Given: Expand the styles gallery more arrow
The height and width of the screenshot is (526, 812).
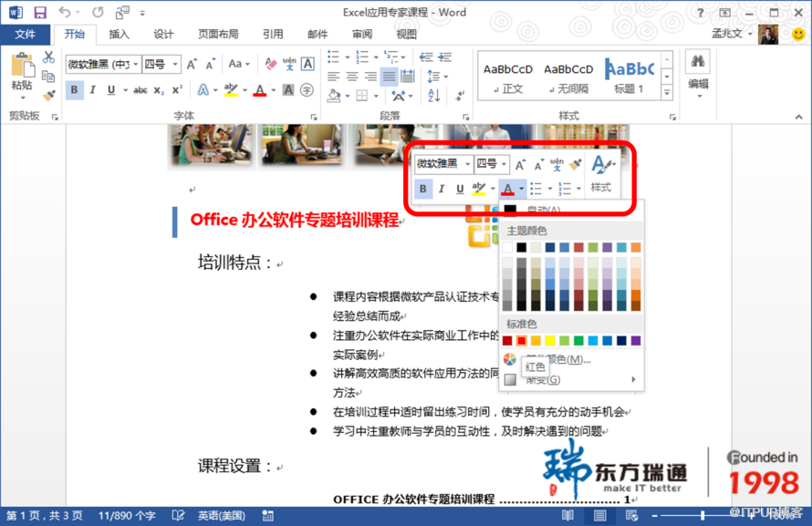Looking at the screenshot, I should click(x=668, y=92).
